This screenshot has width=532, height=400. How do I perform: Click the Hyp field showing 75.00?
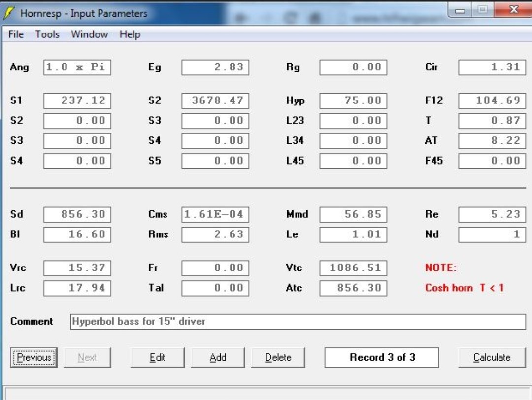coord(353,101)
